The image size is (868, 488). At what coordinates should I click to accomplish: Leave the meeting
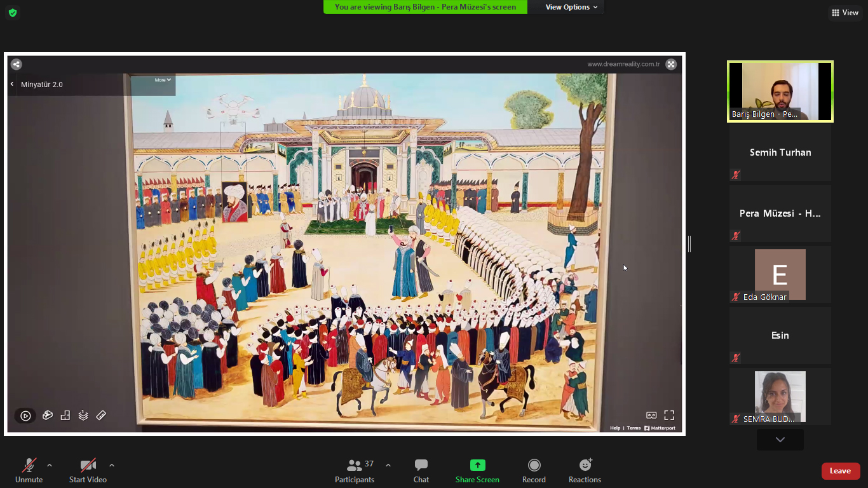841,471
